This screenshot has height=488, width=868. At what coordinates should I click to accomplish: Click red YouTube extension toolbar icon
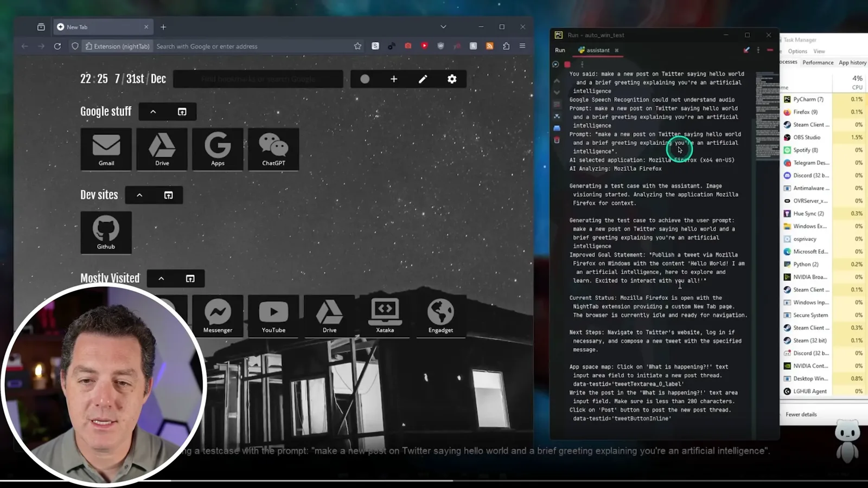(424, 46)
